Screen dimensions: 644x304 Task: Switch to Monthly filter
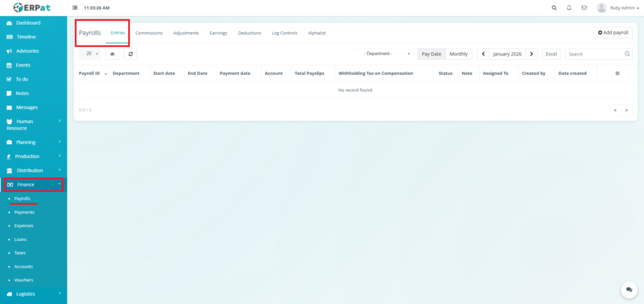point(458,54)
